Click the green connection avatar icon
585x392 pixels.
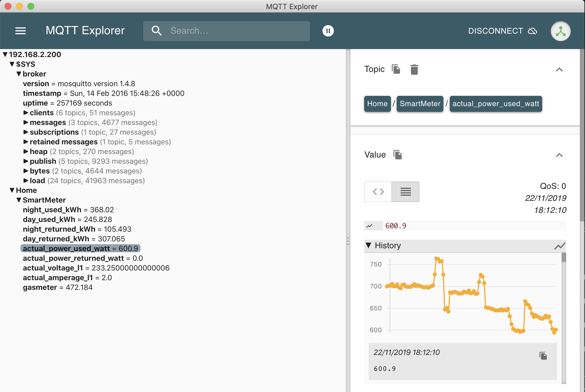(560, 31)
